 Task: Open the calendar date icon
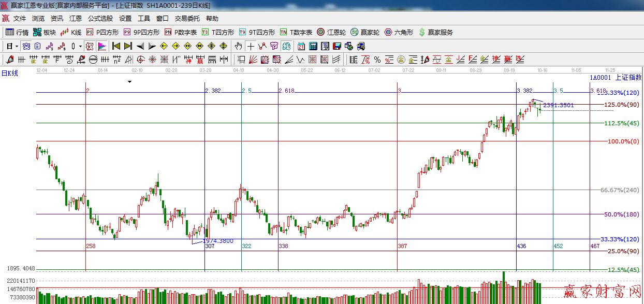[x=301, y=46]
